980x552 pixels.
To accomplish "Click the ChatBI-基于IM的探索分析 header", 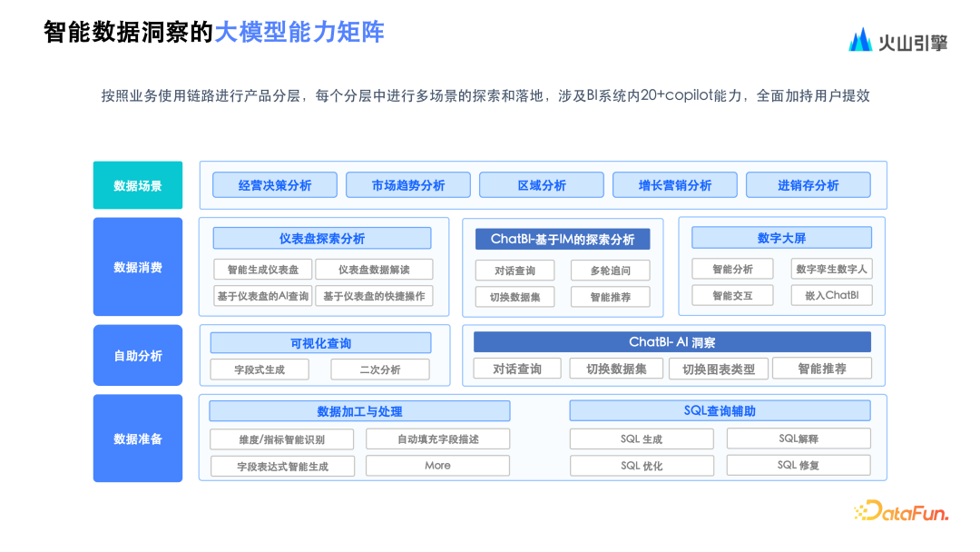I will click(x=563, y=239).
